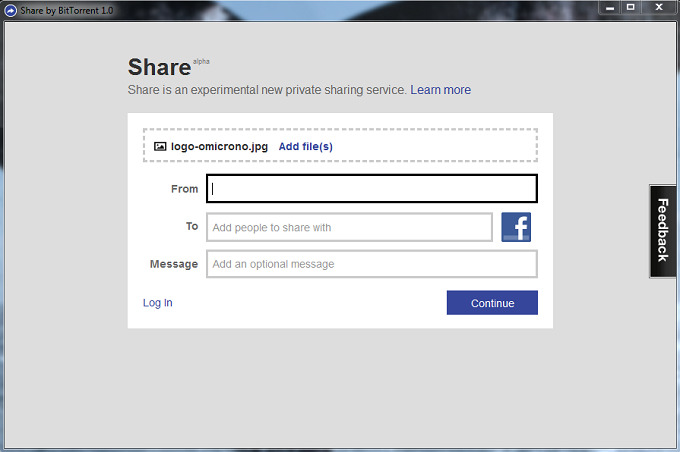Click the Facebook share icon
The height and width of the screenshot is (452, 680).
(516, 227)
